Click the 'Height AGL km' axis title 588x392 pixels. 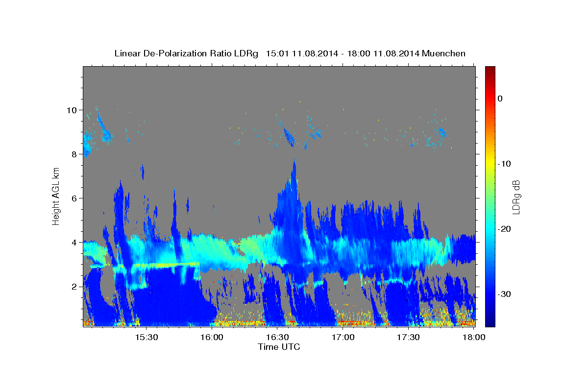[x=56, y=196]
